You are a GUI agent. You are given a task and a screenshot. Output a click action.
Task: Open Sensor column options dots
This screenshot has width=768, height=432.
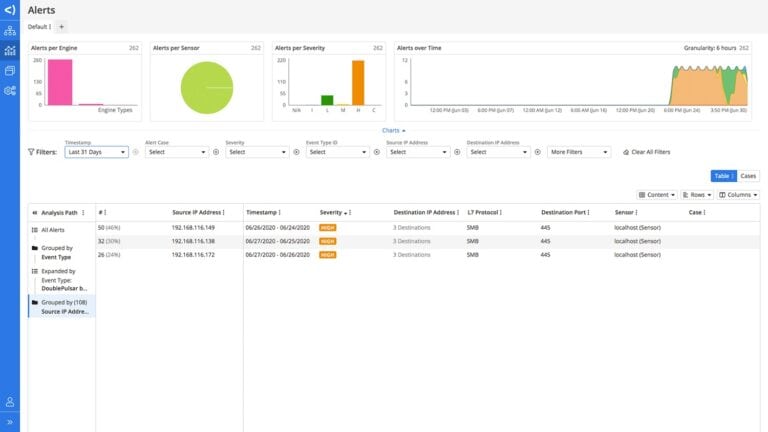pyautogui.click(x=636, y=213)
